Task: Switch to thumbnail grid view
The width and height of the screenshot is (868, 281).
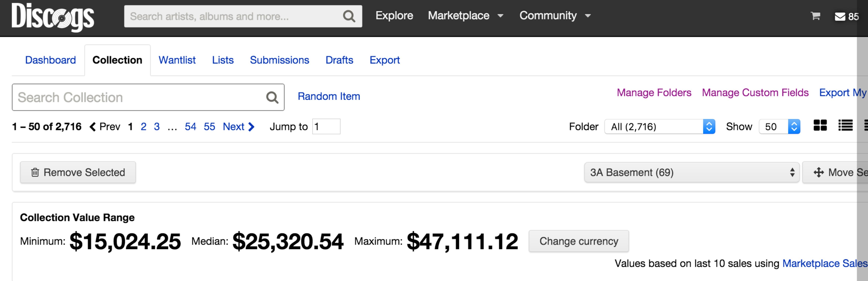Action: point(820,126)
